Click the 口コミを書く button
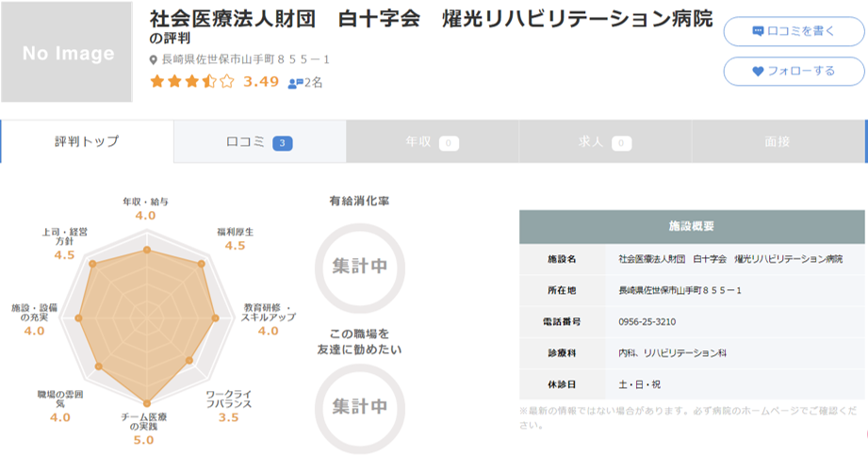The width and height of the screenshot is (868, 455). tap(794, 31)
